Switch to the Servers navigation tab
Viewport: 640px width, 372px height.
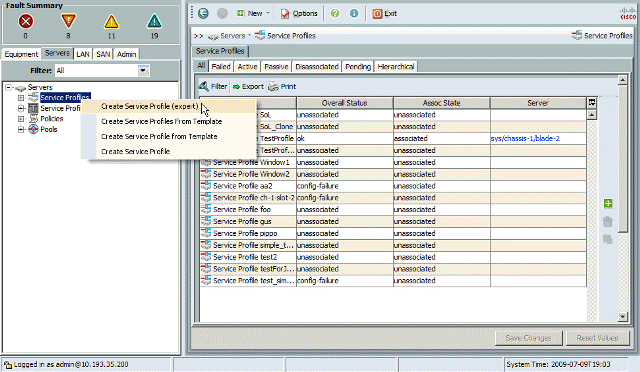(x=57, y=53)
